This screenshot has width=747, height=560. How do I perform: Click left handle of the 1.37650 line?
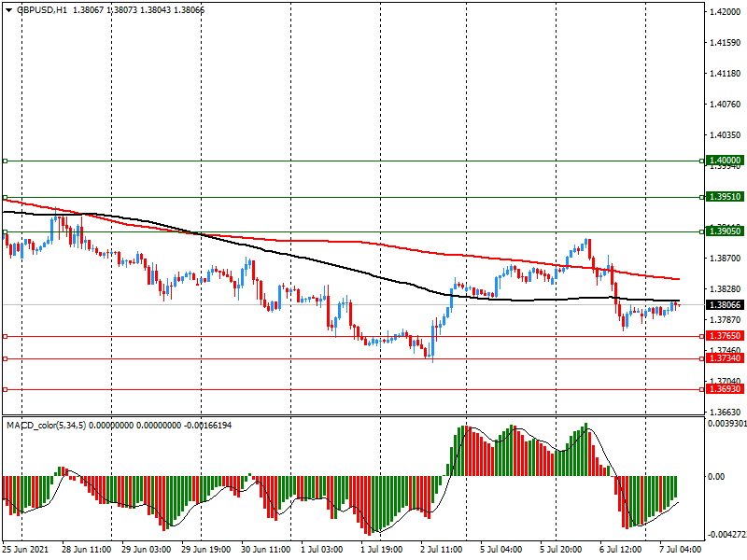[5, 336]
